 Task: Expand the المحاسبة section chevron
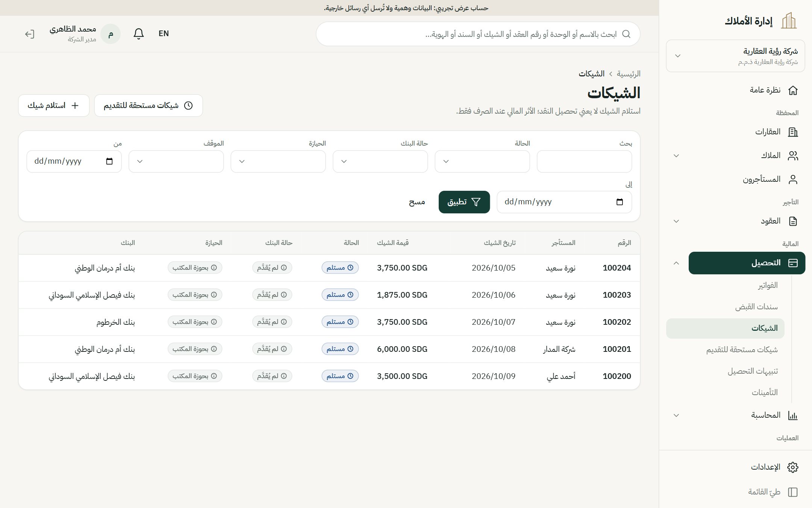coord(676,415)
